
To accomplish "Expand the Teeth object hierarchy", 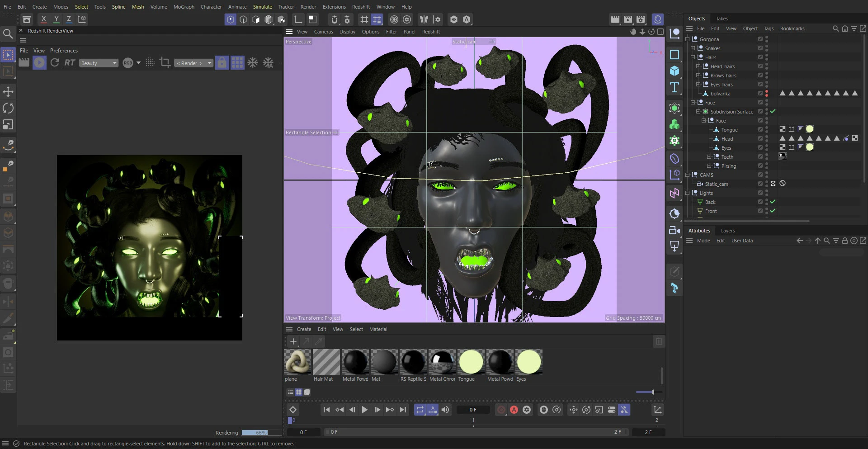I will click(708, 156).
